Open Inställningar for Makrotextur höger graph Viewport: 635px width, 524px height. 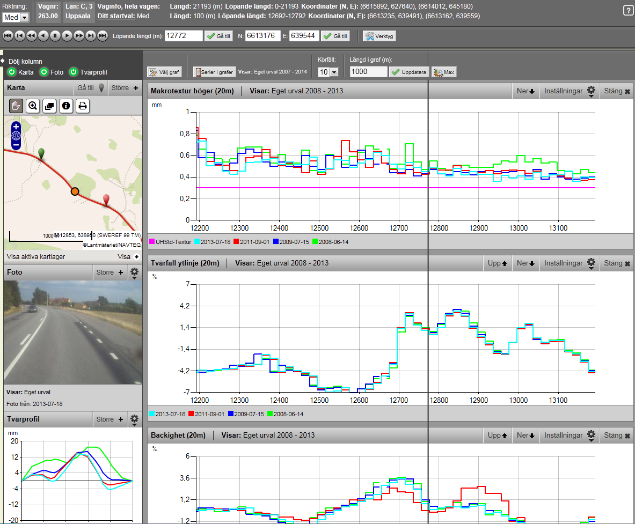tap(569, 91)
